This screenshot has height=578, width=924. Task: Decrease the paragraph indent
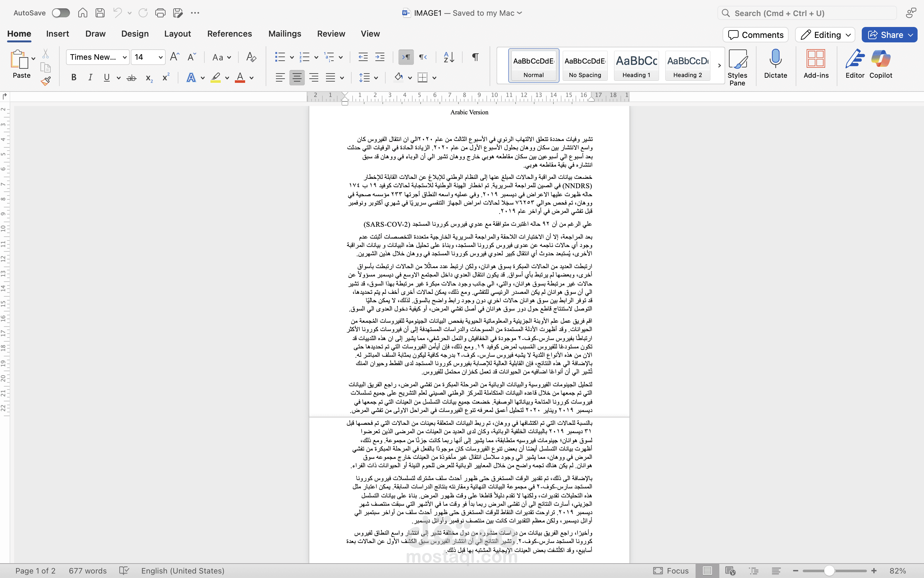pyautogui.click(x=363, y=57)
